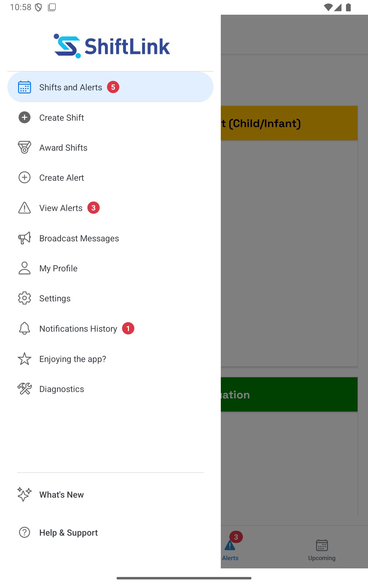This screenshot has height=588, width=368.
Task: Click the Enjoying the app star icon
Action: coord(25,359)
